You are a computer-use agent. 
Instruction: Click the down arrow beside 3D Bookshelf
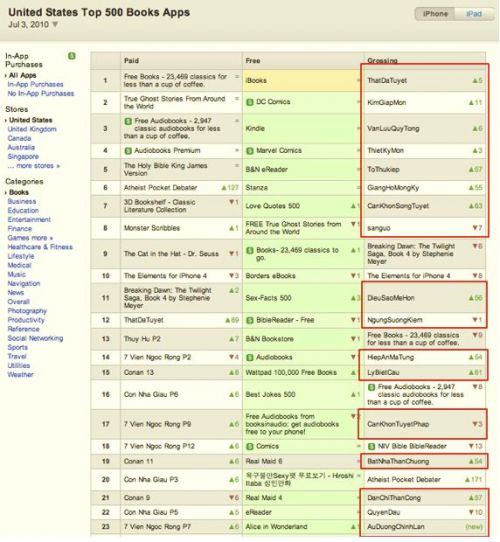(232, 202)
